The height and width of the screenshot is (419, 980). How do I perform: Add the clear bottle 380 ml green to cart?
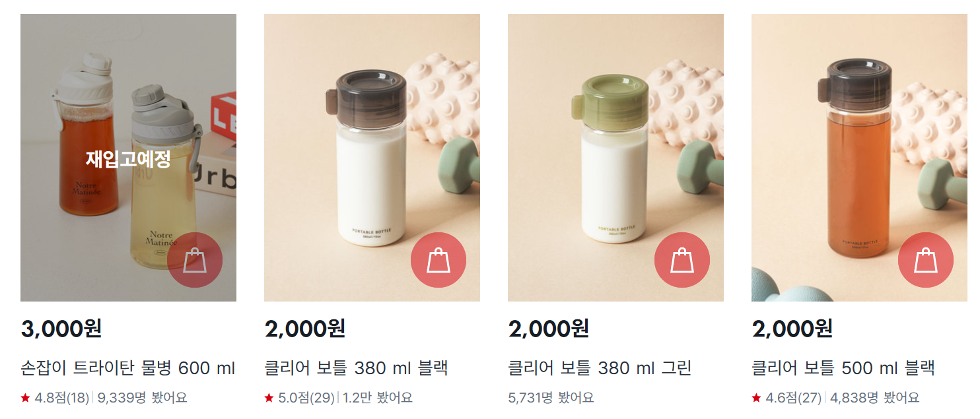tap(682, 260)
